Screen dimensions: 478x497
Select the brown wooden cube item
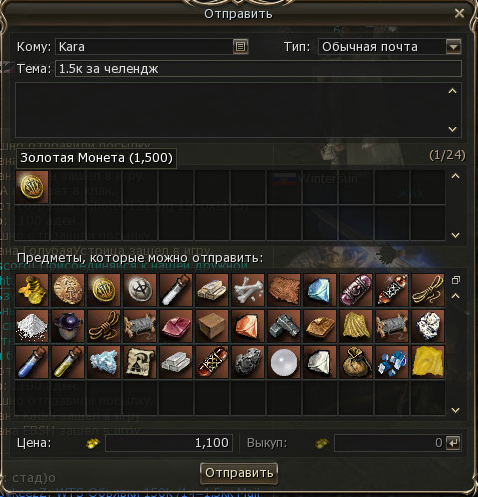[212, 326]
